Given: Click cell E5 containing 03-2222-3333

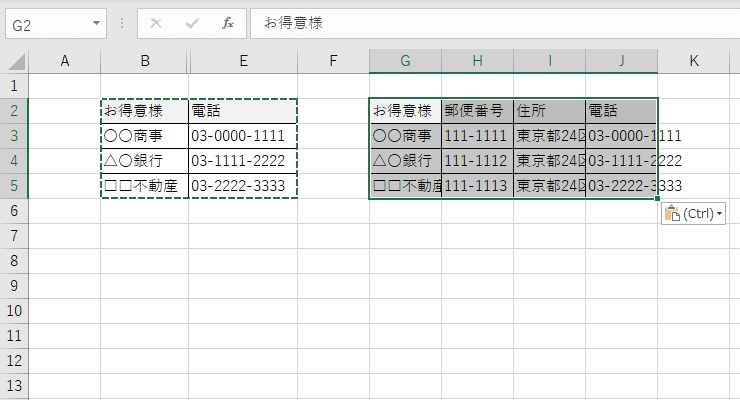Looking at the screenshot, I should (243, 186).
